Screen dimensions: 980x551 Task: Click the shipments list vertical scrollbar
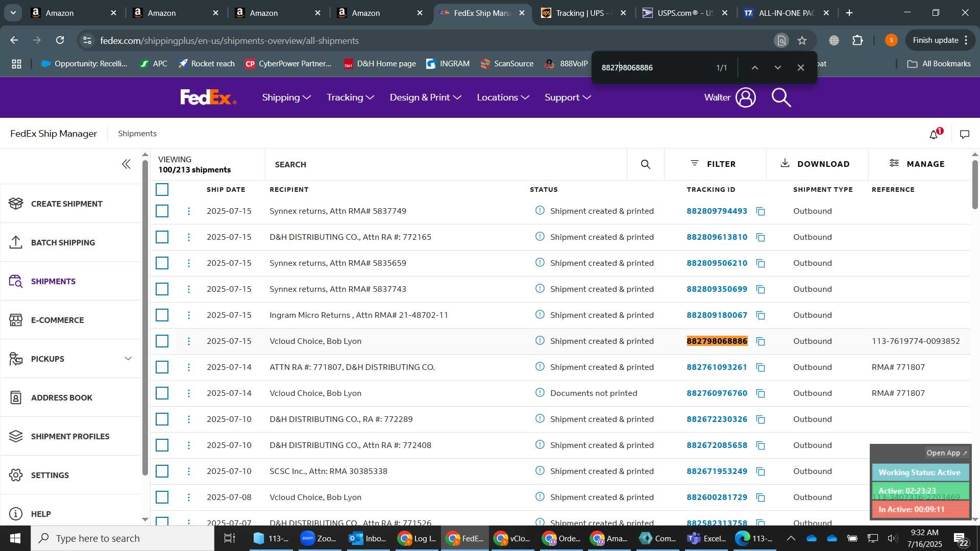[x=975, y=185]
